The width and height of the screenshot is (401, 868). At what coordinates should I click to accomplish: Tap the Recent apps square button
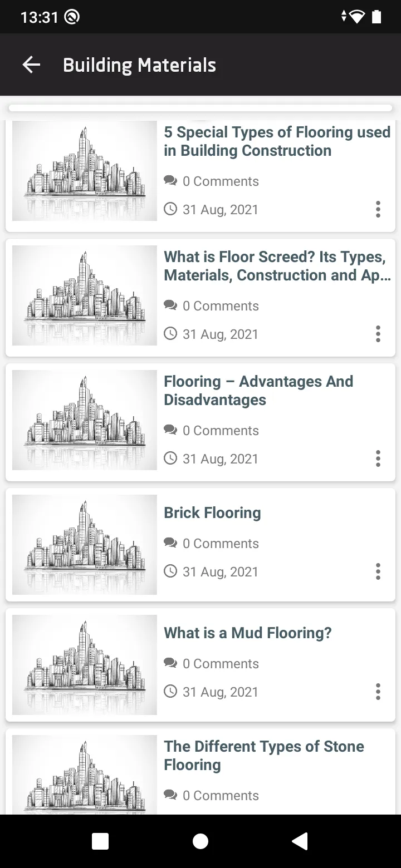[x=100, y=842]
